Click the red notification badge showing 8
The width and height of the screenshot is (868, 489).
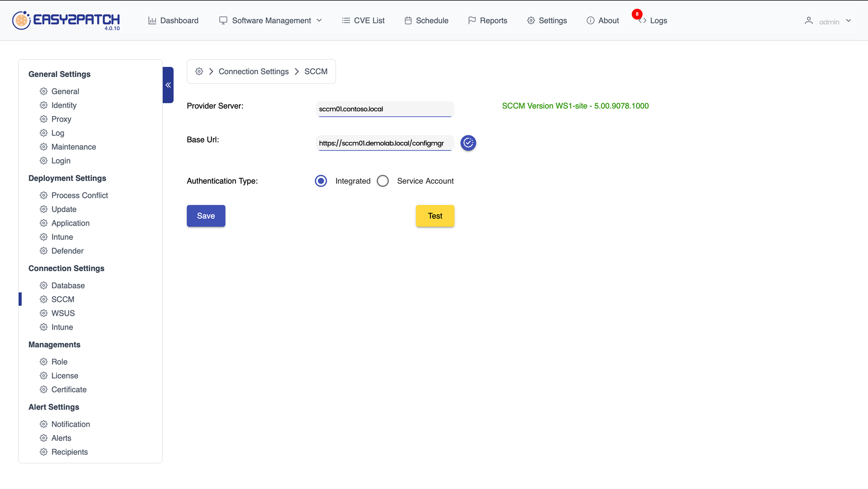pos(637,14)
